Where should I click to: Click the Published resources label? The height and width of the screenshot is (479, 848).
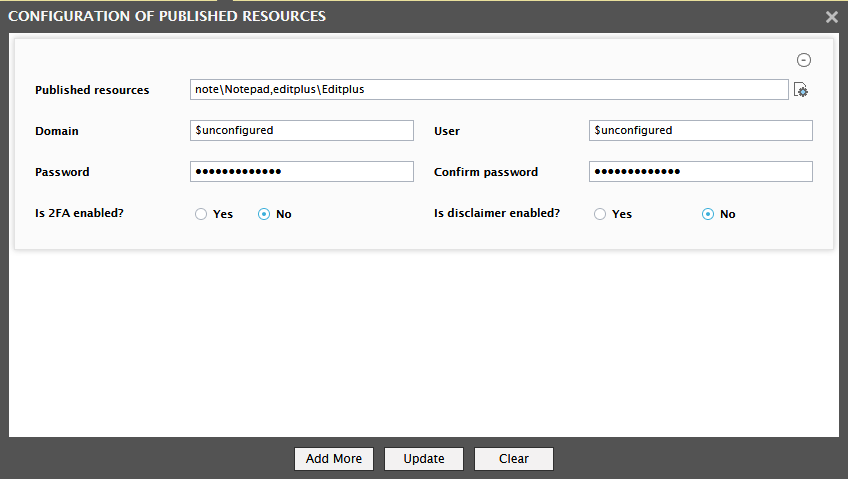[92, 90]
